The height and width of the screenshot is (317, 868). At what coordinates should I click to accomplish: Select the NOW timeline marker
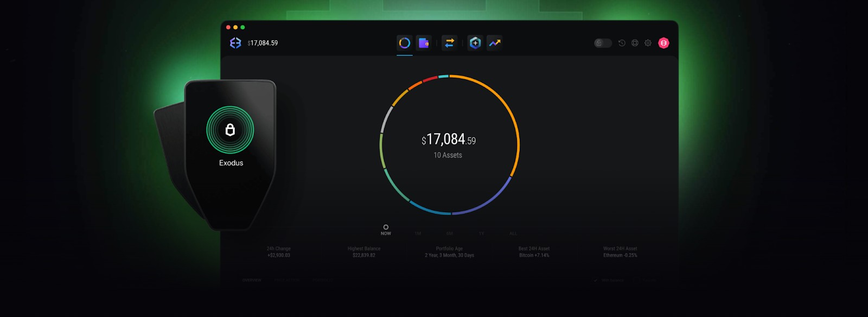386,230
